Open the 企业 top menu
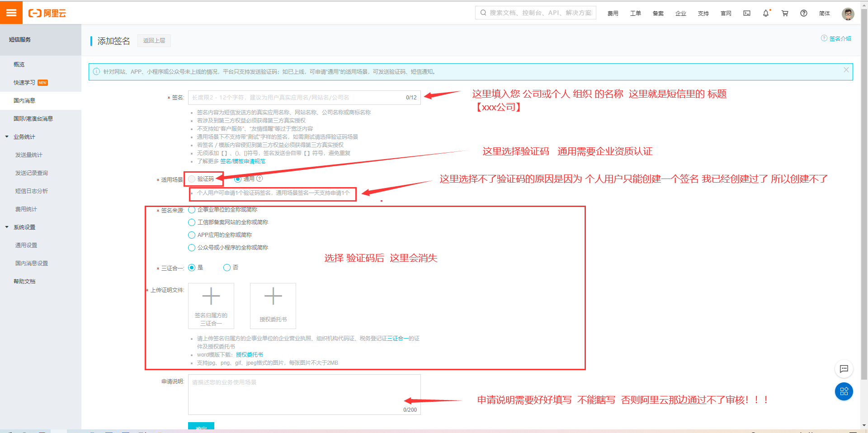The image size is (868, 433). pos(681,14)
